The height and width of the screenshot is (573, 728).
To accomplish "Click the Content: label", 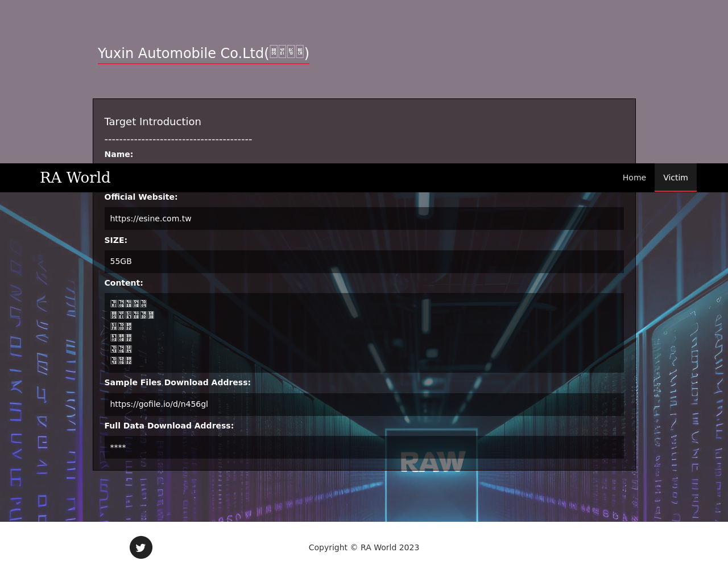I will pos(124,283).
